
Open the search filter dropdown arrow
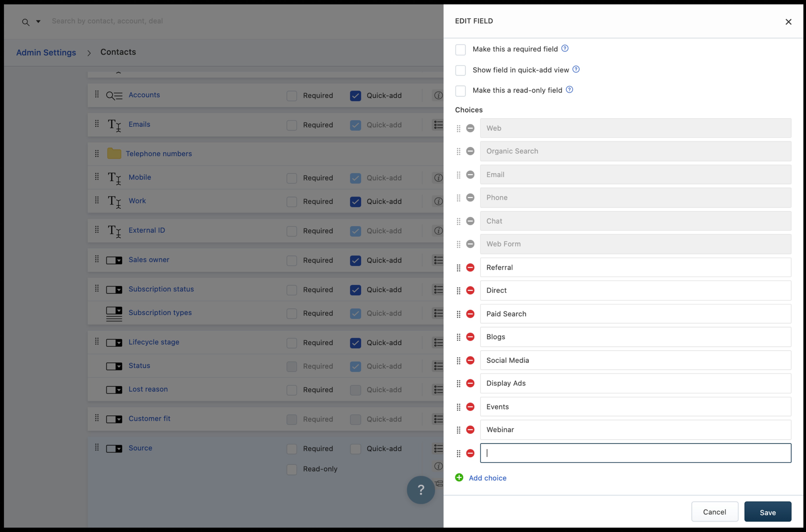(x=38, y=22)
